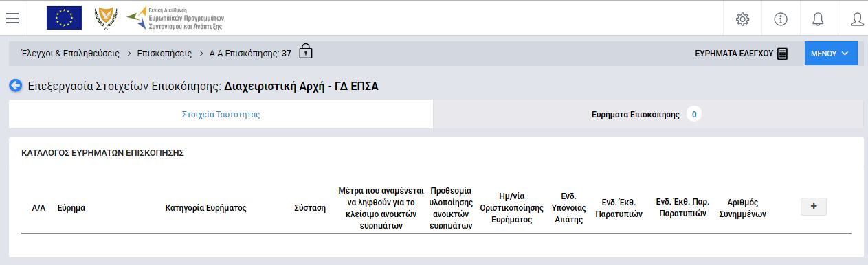Open ΕΥΡΗΜΑΤΑ ΕΛΕΓΧΟΥ list
868x265 pixels.
tap(741, 53)
